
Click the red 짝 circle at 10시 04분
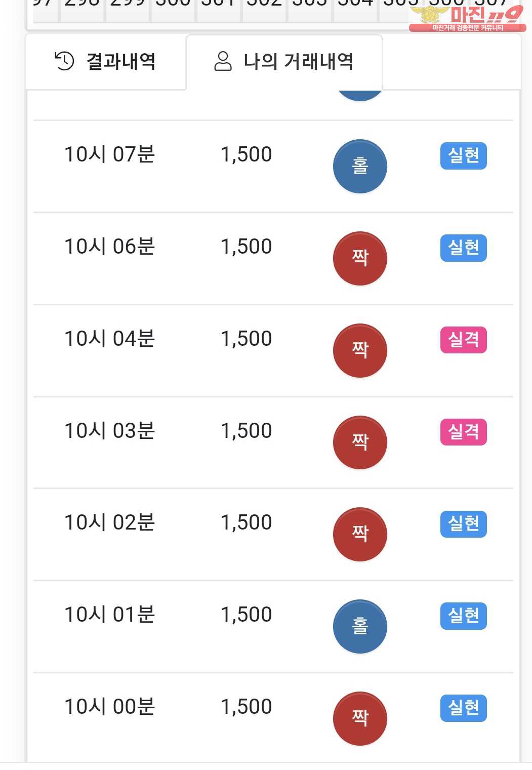pos(360,350)
